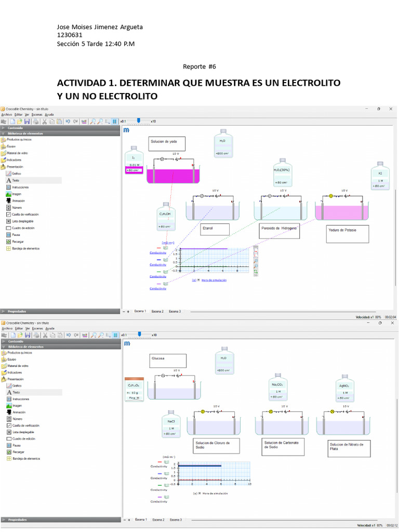399x532 pixels.
Task: Click the Save icon in the upper window toolbar
Action: (26, 122)
